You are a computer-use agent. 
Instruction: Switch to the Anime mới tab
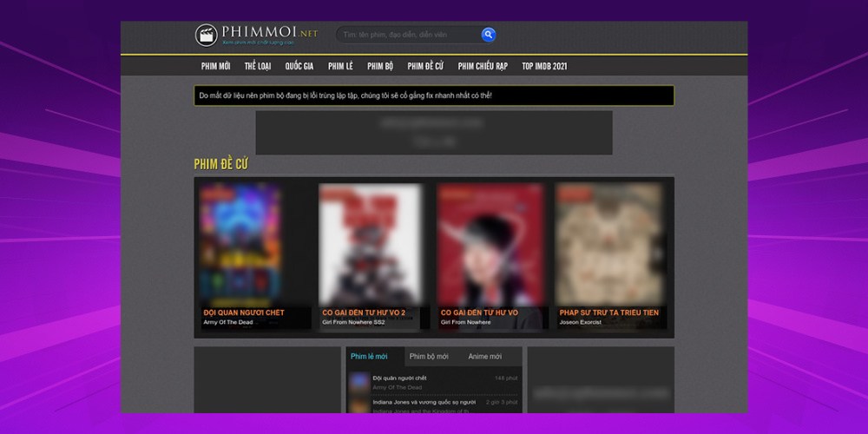(485, 357)
